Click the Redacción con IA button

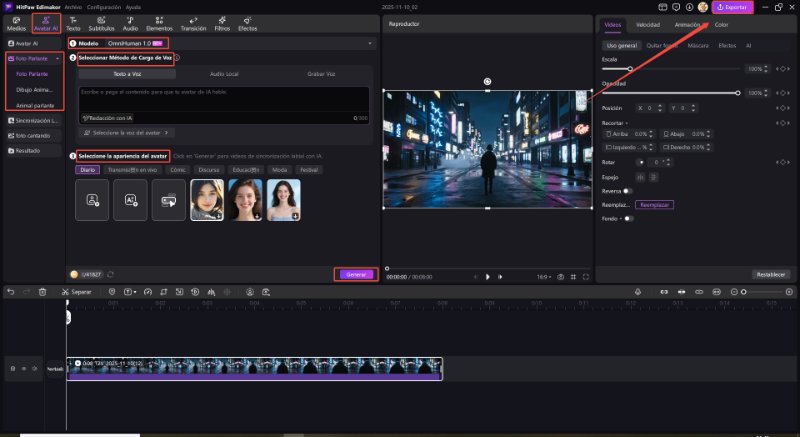[107, 118]
